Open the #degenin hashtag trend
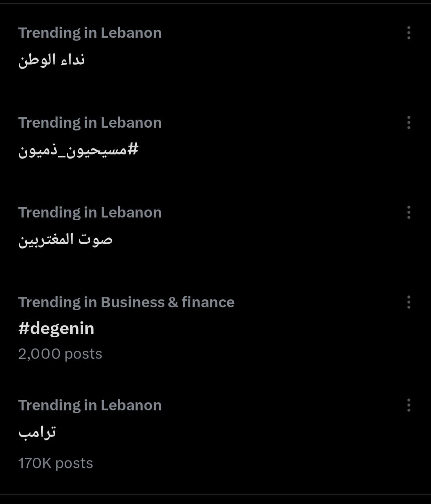This screenshot has height=504, width=431. [x=56, y=329]
